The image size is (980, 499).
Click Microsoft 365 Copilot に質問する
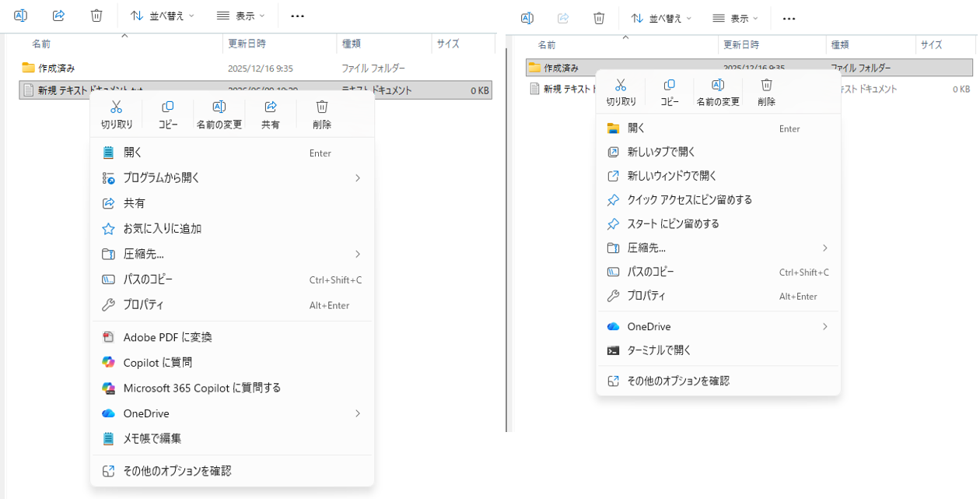[233, 388]
